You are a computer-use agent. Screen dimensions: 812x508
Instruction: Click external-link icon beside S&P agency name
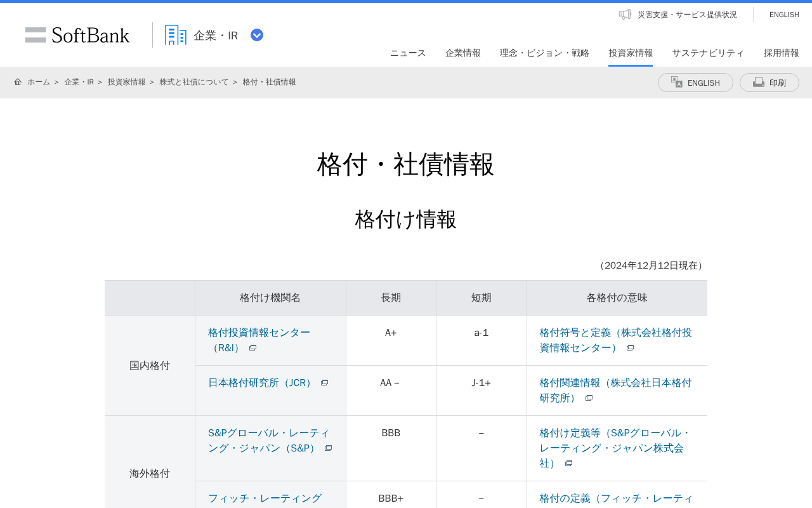click(328, 448)
